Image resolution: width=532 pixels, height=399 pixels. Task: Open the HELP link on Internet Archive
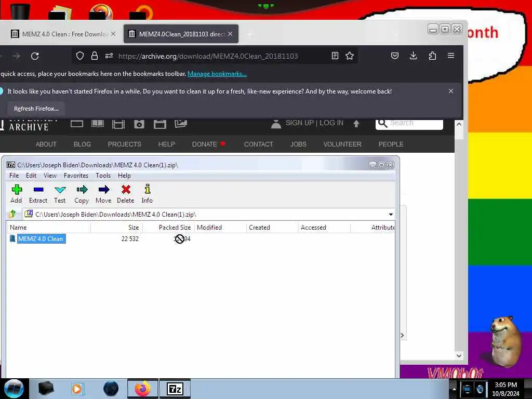click(167, 144)
